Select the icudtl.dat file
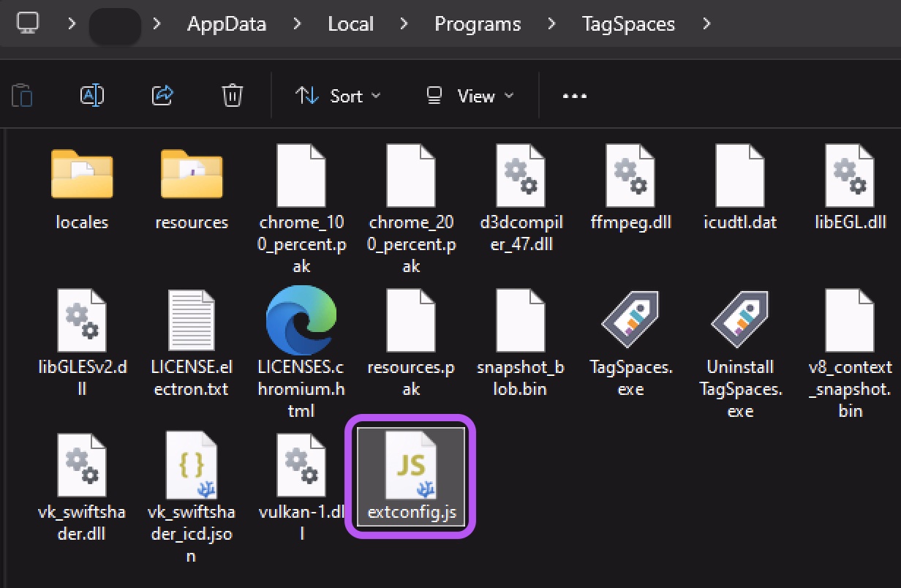 pos(740,176)
